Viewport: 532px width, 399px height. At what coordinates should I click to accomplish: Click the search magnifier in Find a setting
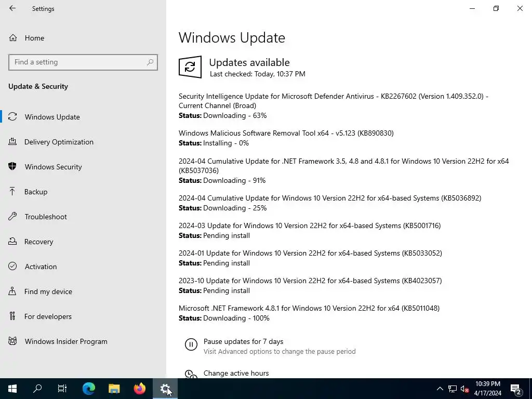(x=150, y=62)
